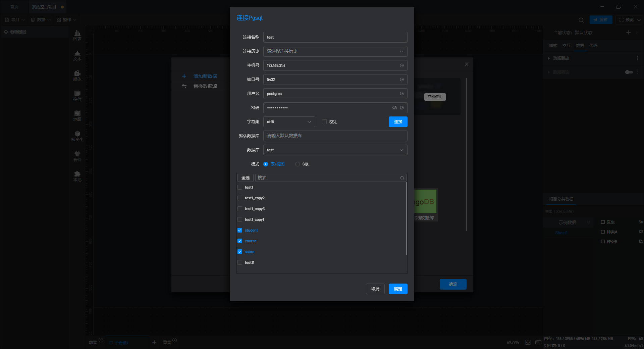
Task: Check the test1_copy3 table checkbox
Action: click(240, 209)
